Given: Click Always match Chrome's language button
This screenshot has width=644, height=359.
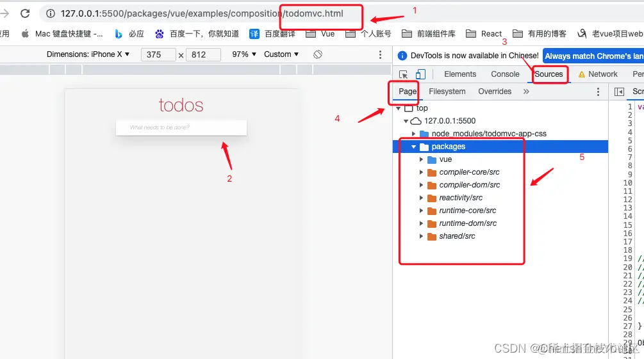Looking at the screenshot, I should [593, 56].
